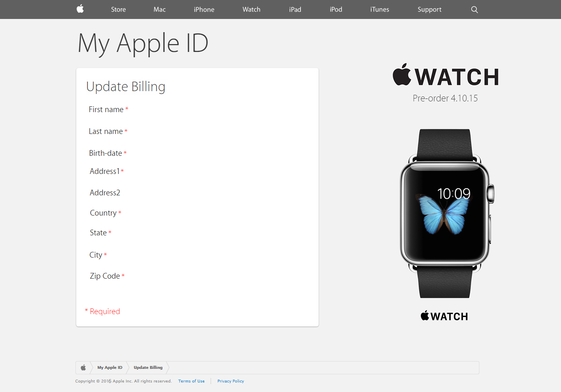Click the large Apple Watch logo heading
This screenshot has width=561, height=392.
tap(446, 75)
